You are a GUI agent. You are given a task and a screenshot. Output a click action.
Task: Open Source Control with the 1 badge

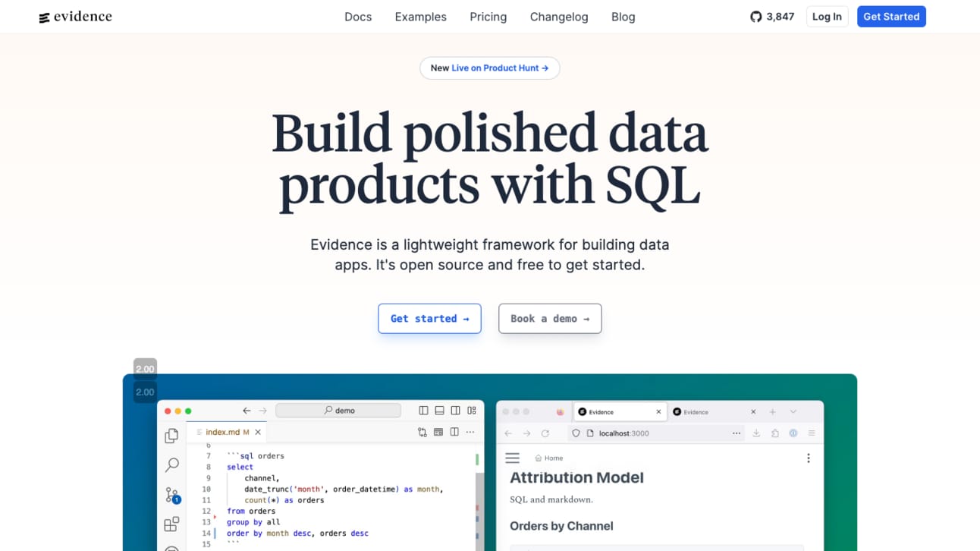[172, 495]
